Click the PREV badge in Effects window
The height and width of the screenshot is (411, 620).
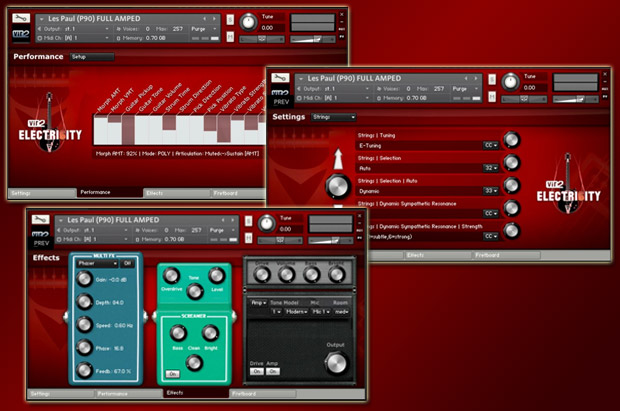(x=41, y=243)
